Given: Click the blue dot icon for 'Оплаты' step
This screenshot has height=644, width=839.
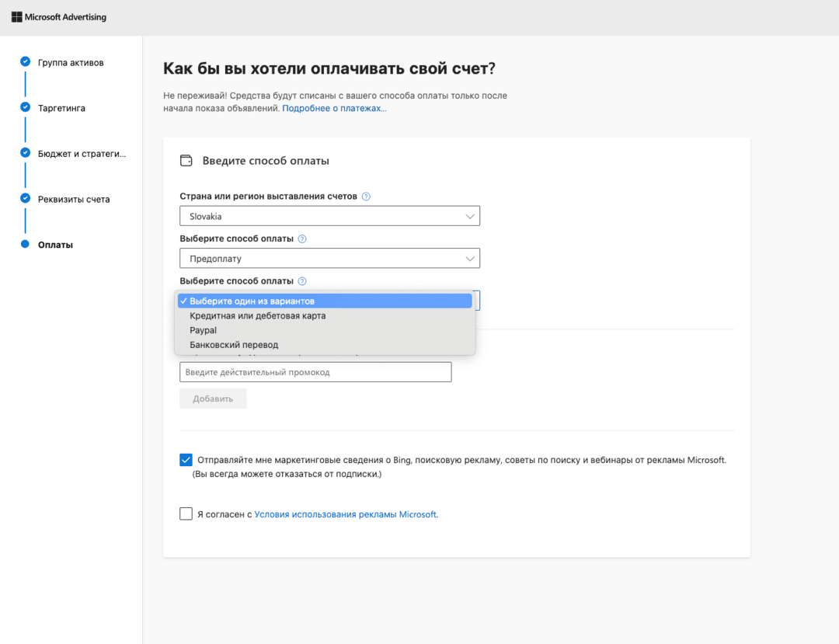Looking at the screenshot, I should click(x=24, y=244).
